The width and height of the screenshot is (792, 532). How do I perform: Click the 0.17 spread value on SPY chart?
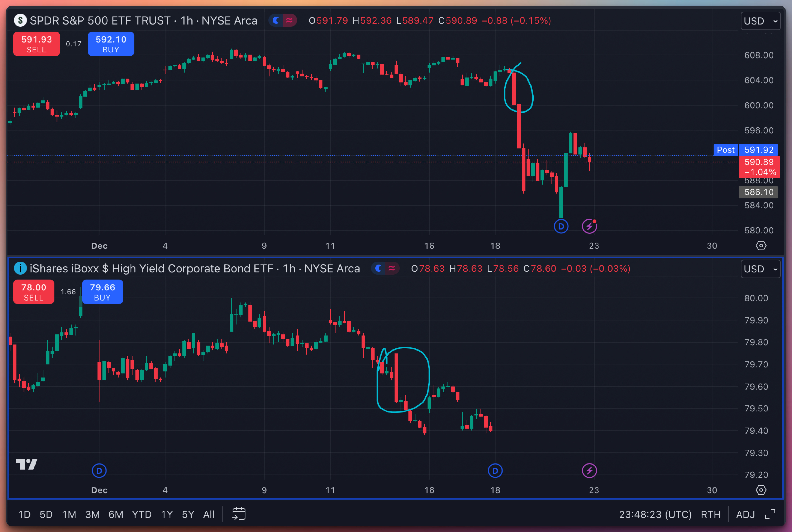click(74, 44)
